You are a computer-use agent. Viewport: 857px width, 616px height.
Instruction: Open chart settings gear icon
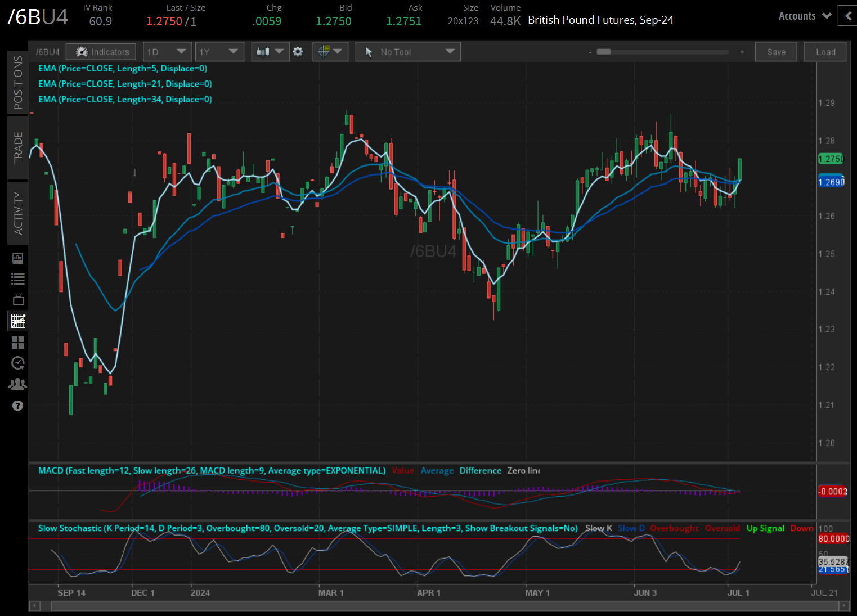point(298,52)
